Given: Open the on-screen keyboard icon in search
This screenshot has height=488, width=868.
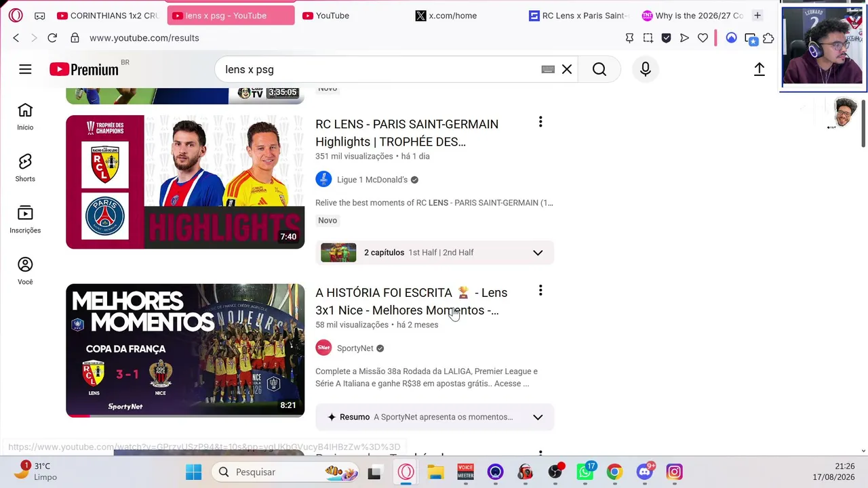Looking at the screenshot, I should [x=548, y=69].
